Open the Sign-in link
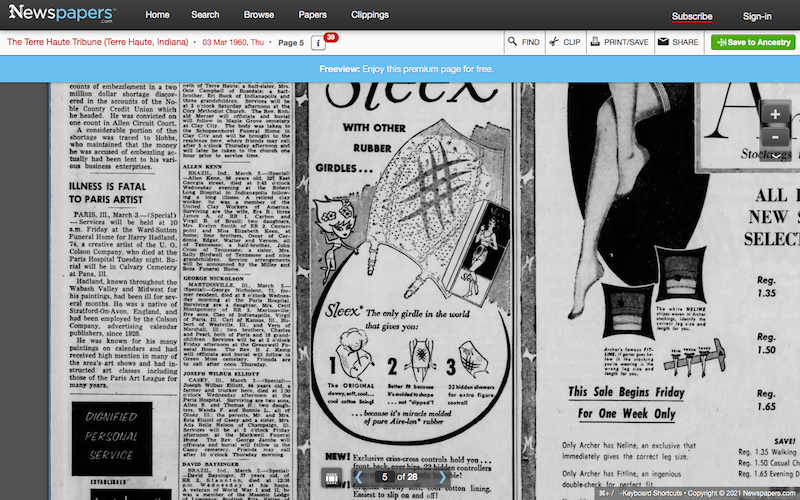Image resolution: width=800 pixels, height=500 pixels. pos(757,16)
